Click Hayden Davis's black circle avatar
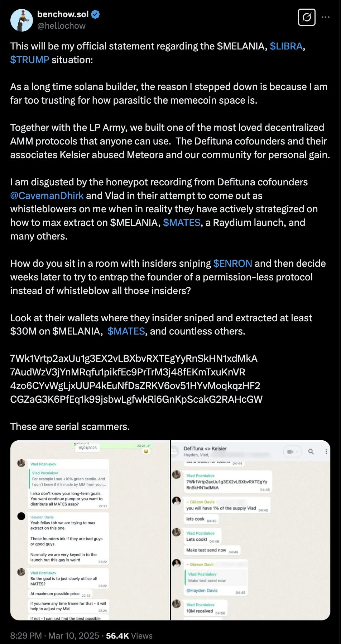The image size is (341, 644). (21, 516)
